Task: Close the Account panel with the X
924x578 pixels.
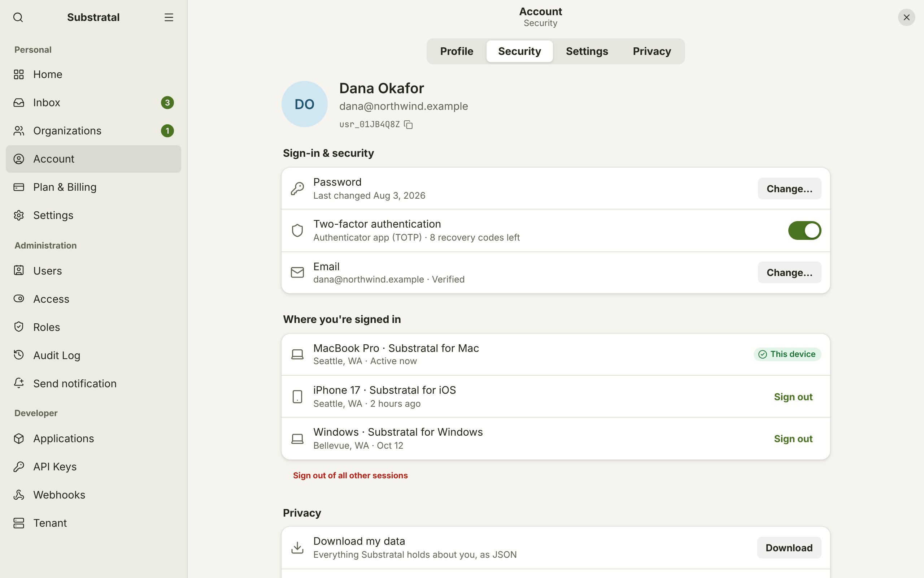Action: tap(906, 17)
